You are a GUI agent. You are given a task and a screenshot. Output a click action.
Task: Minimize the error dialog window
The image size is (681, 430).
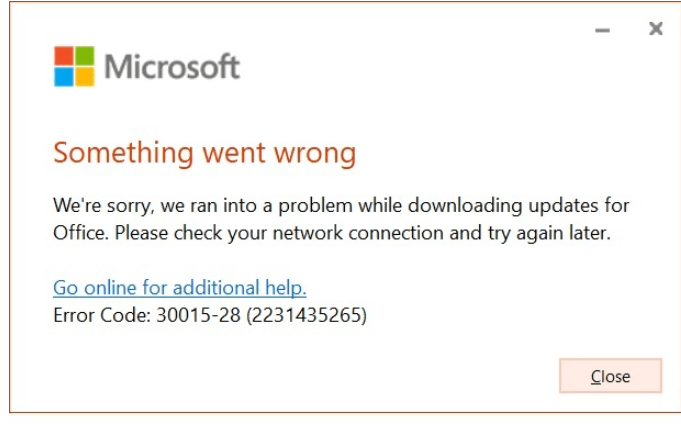coord(602,31)
